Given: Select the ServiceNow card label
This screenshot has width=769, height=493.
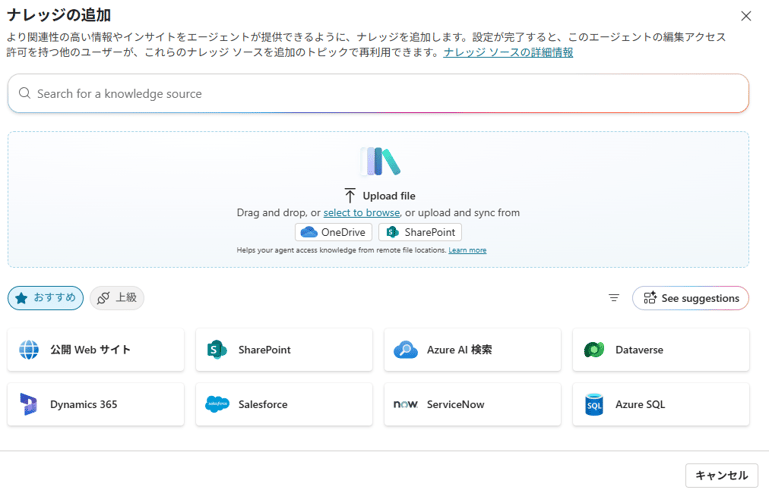Looking at the screenshot, I should (455, 404).
